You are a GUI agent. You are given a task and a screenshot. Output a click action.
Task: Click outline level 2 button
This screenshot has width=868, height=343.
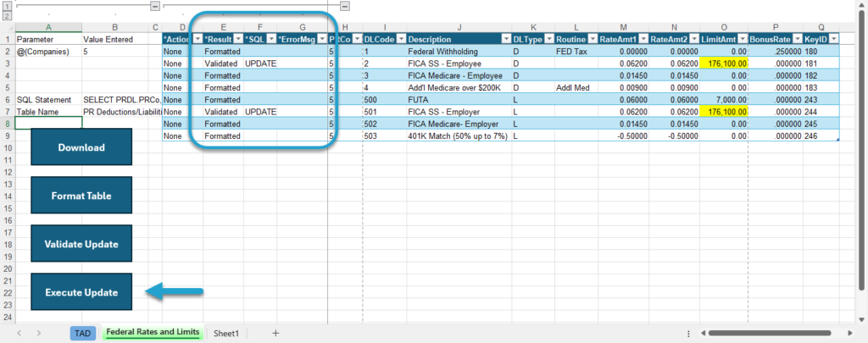7,16
